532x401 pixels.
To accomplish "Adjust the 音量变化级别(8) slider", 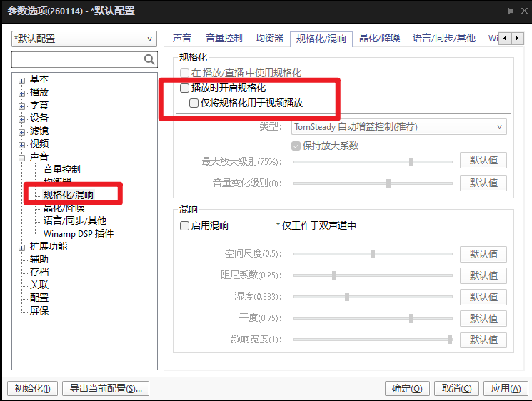I will (388, 183).
